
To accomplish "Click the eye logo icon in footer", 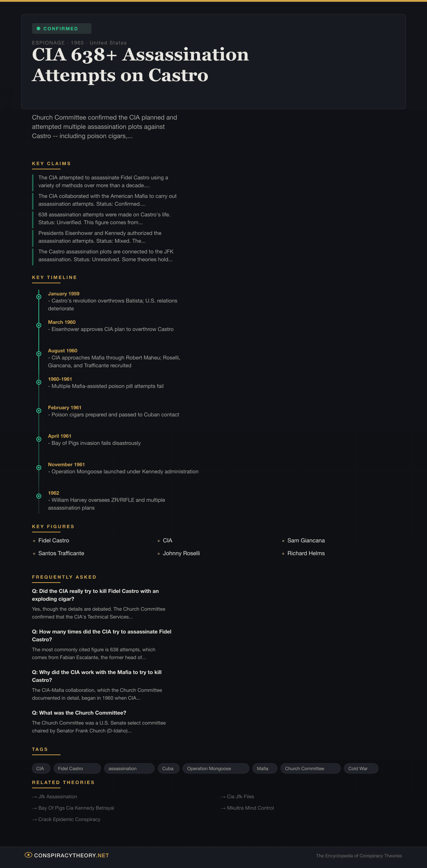I will click(x=28, y=855).
